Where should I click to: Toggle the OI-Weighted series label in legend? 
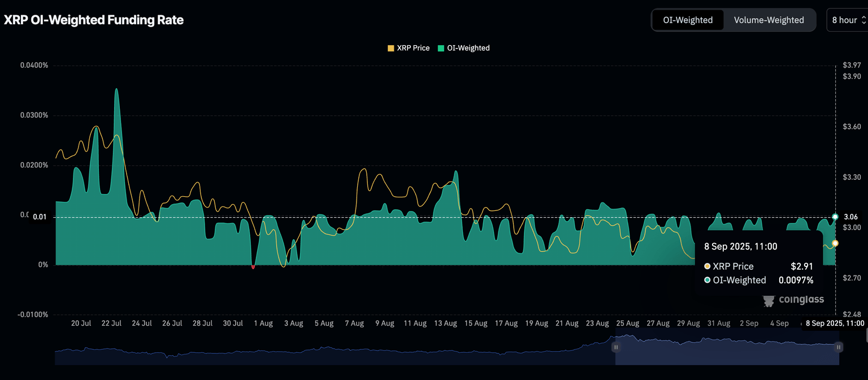click(x=468, y=48)
